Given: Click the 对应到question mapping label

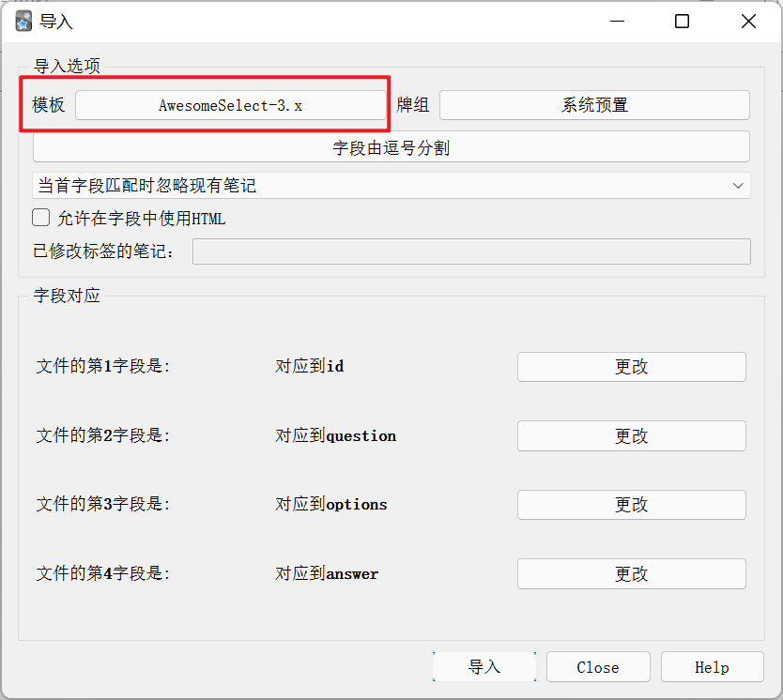Looking at the screenshot, I should pyautogui.click(x=335, y=436).
